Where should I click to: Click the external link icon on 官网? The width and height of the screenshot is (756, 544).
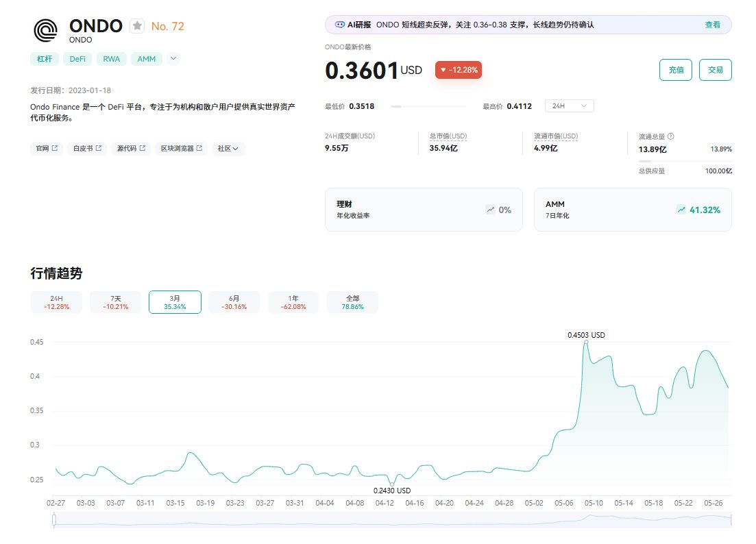[54, 148]
